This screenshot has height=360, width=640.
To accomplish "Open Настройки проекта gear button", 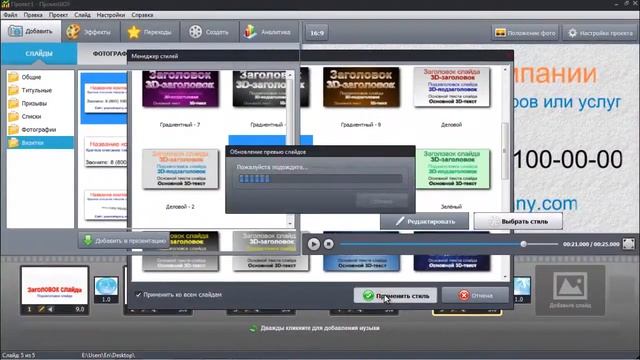I will pos(600,33).
